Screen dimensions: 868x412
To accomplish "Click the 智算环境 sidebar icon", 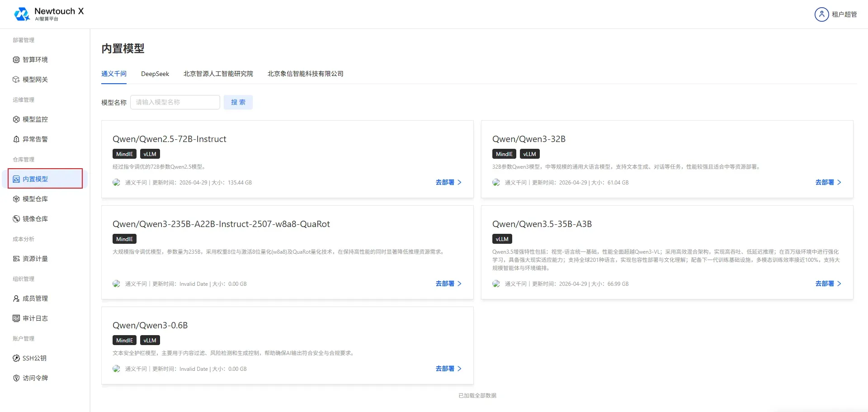I will pyautogui.click(x=16, y=60).
